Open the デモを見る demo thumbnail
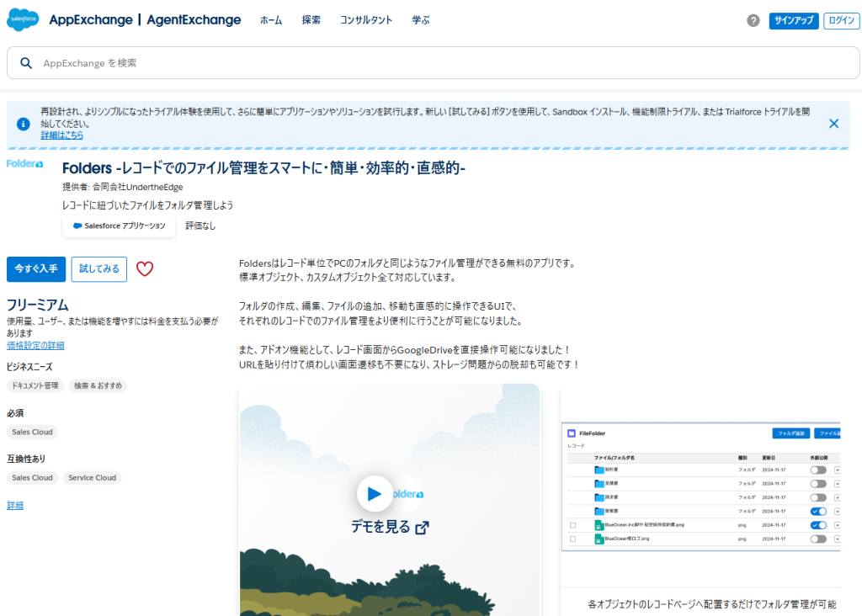The width and height of the screenshot is (862, 616). (390, 500)
